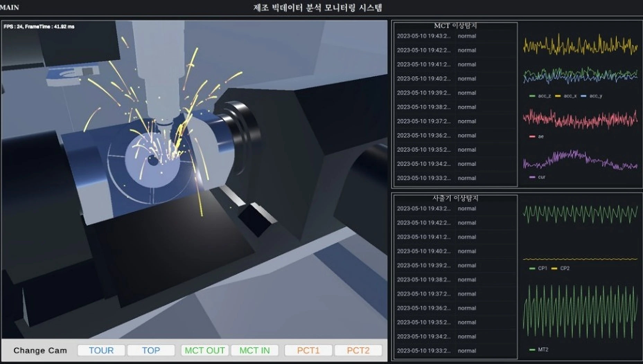Click the red ae waveform chart
643x364 pixels.
(x=580, y=119)
